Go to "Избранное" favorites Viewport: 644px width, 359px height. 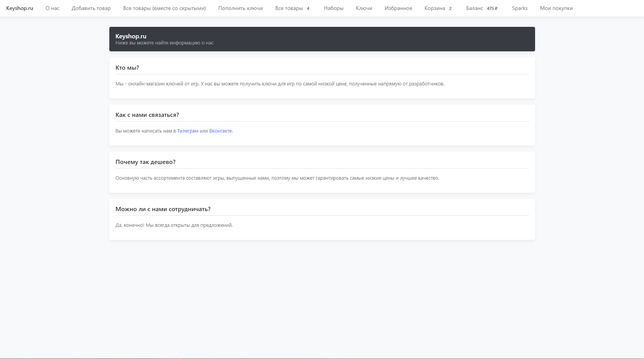tap(398, 8)
